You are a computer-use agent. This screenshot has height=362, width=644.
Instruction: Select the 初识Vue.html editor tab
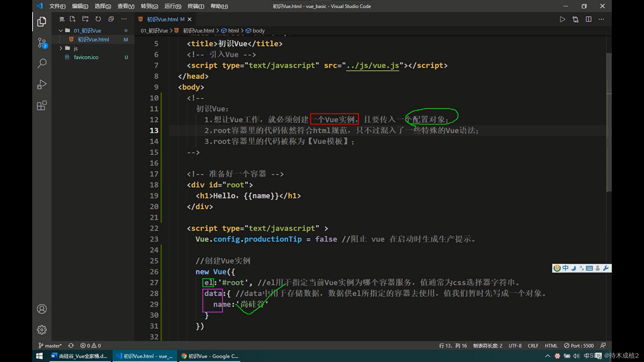coord(165,19)
